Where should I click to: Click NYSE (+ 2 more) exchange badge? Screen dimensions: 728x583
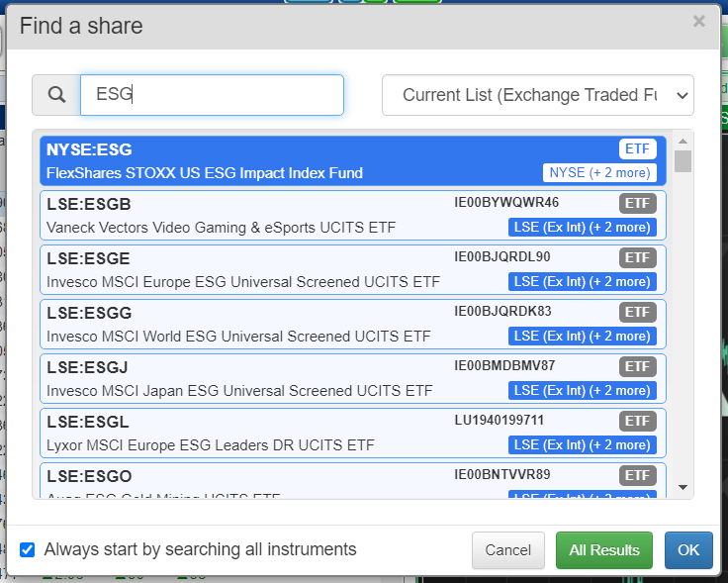coord(599,173)
